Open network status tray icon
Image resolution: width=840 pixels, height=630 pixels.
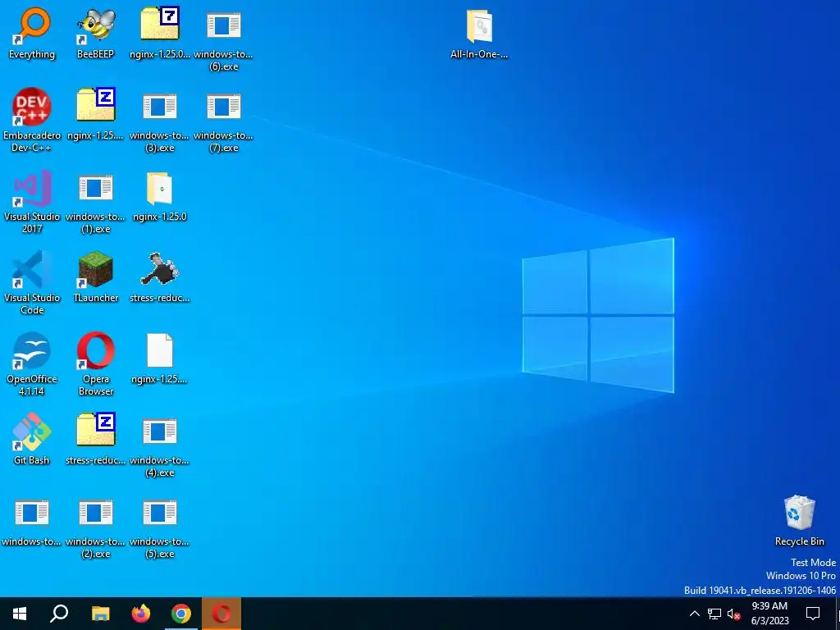click(714, 614)
